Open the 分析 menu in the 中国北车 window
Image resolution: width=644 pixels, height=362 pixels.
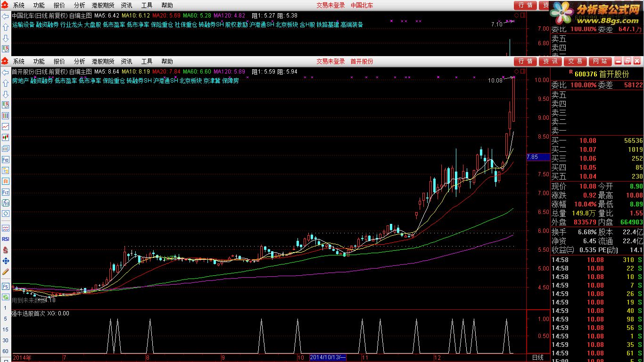point(80,5)
